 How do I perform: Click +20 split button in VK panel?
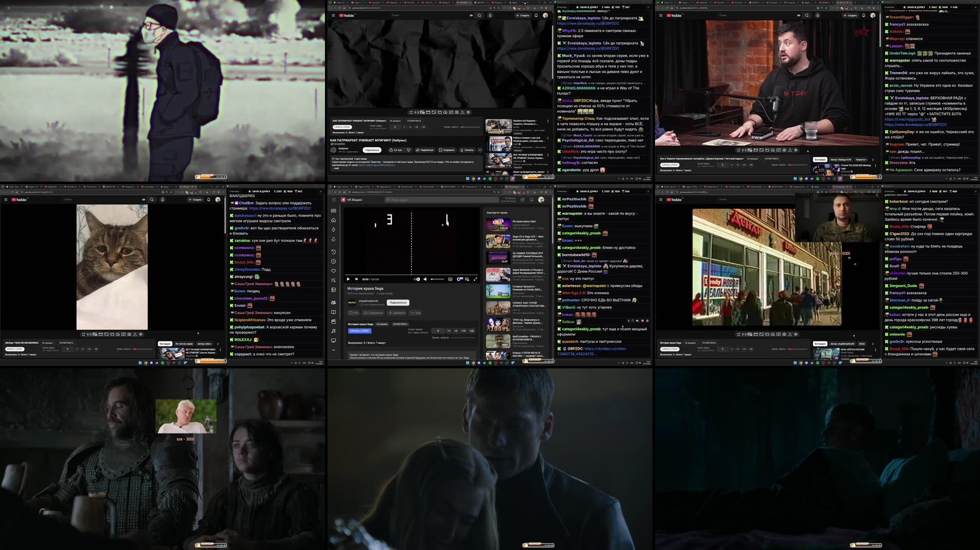[x=472, y=331]
